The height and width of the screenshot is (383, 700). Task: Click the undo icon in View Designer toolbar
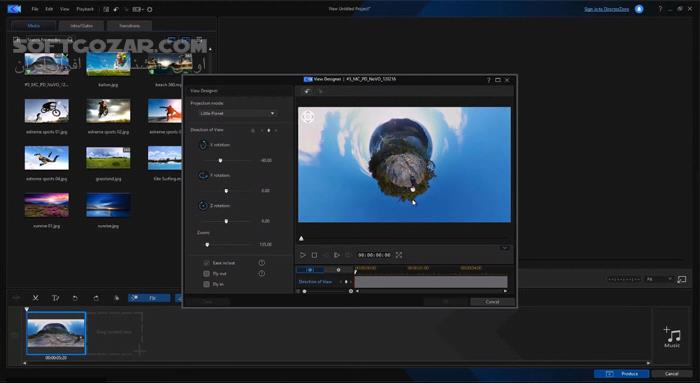click(307, 91)
